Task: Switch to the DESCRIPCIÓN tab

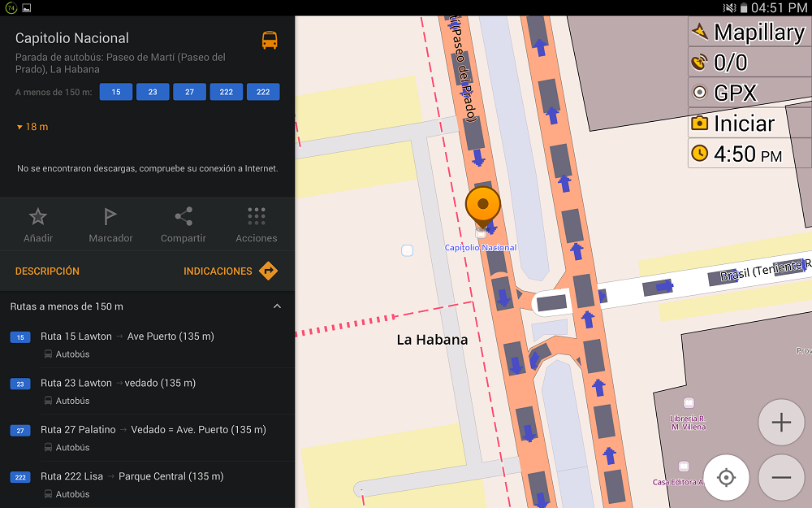Action: [x=47, y=271]
